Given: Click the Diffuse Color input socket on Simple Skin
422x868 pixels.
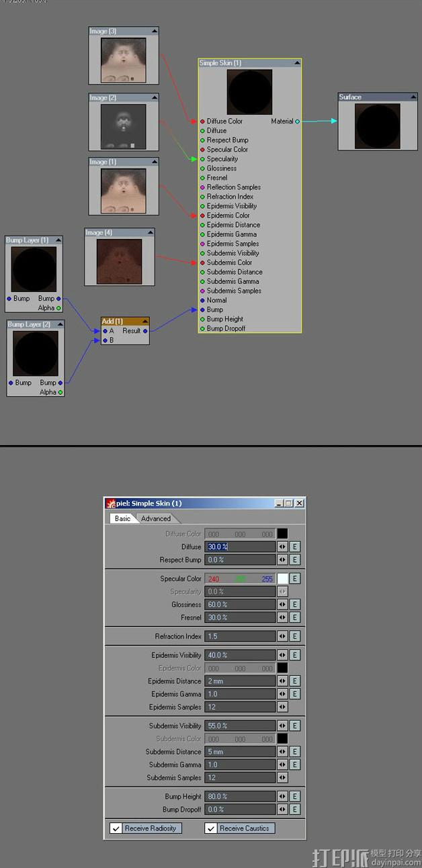Looking at the screenshot, I should point(202,122).
